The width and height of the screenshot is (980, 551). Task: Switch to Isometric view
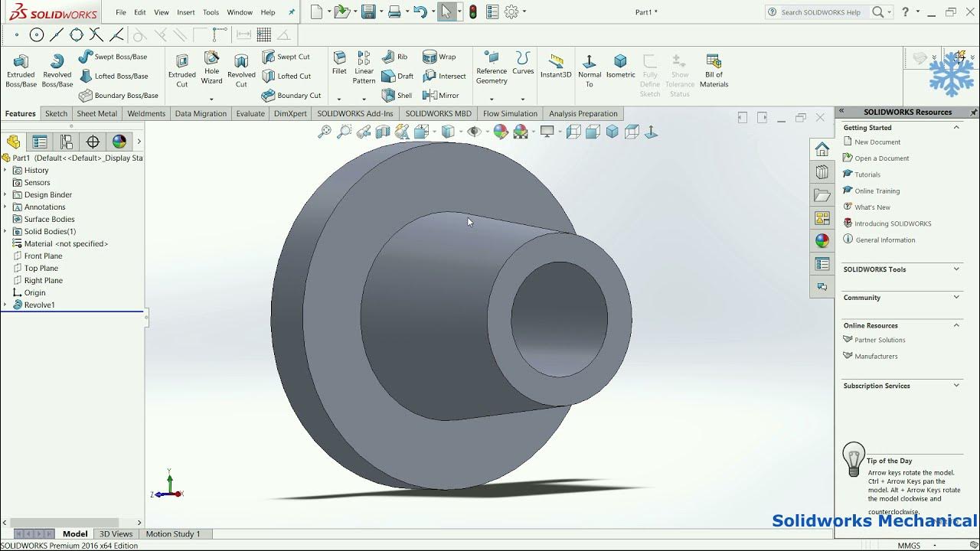coord(621,66)
